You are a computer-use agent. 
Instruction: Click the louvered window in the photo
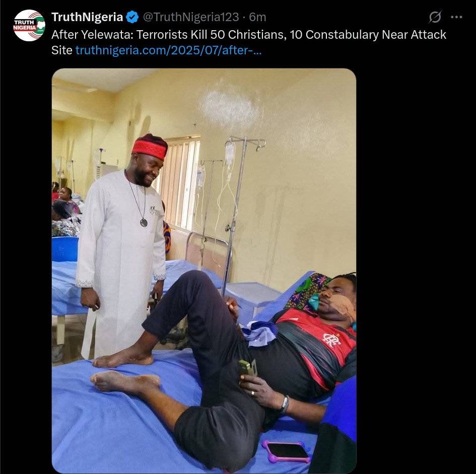(179, 184)
